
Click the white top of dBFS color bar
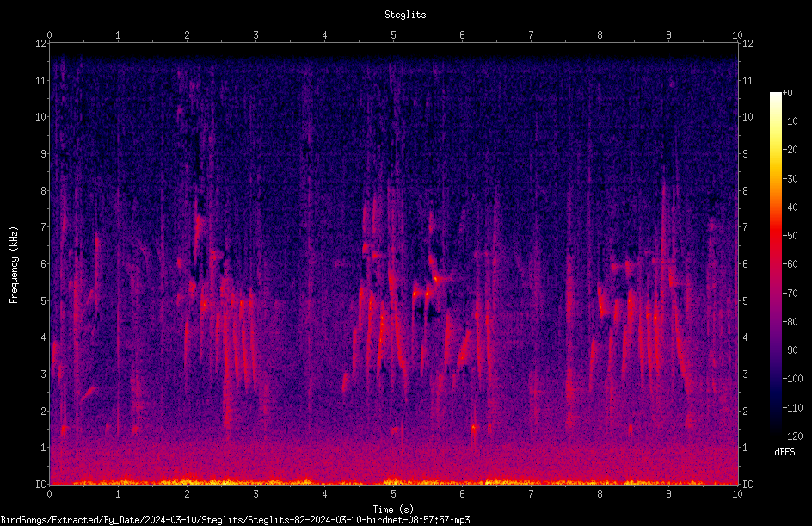(x=775, y=96)
